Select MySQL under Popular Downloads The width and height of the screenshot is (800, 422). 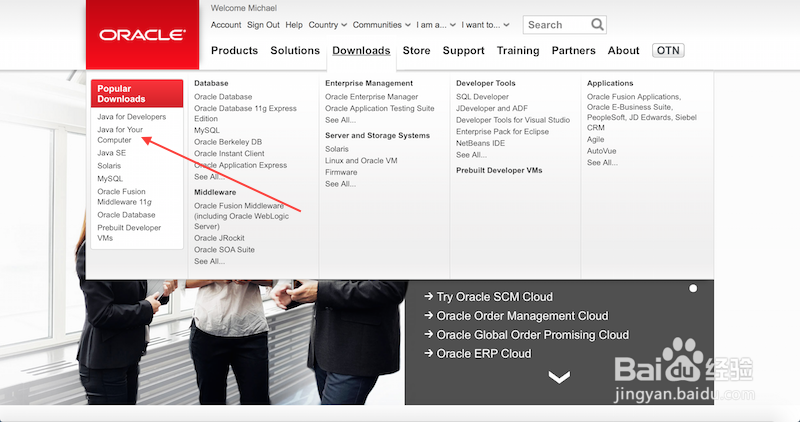pyautogui.click(x=110, y=179)
